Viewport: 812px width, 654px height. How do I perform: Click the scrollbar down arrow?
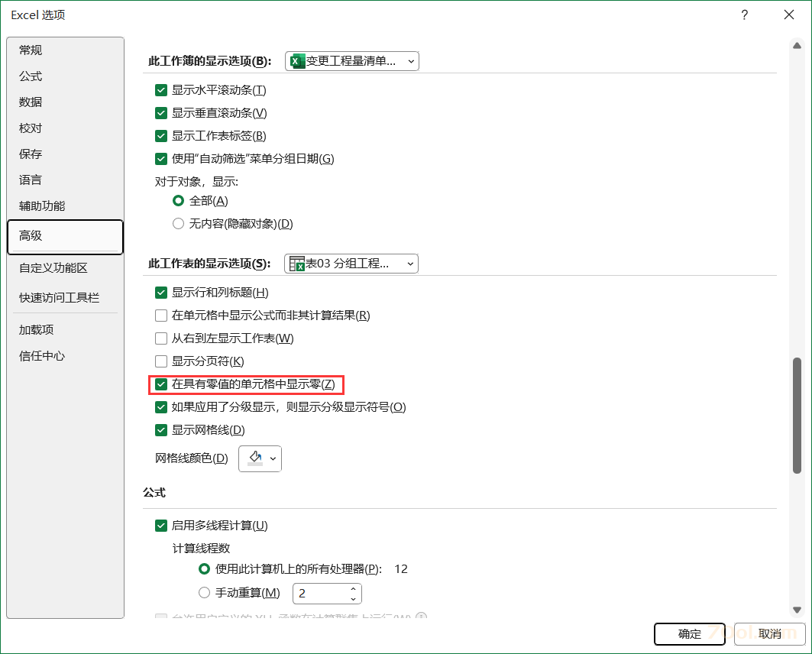click(797, 610)
